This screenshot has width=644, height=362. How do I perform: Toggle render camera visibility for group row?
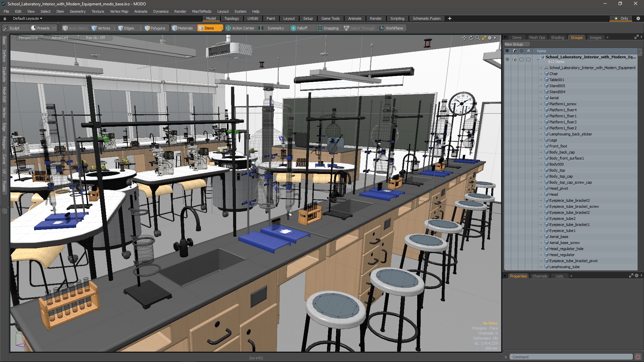tap(515, 60)
